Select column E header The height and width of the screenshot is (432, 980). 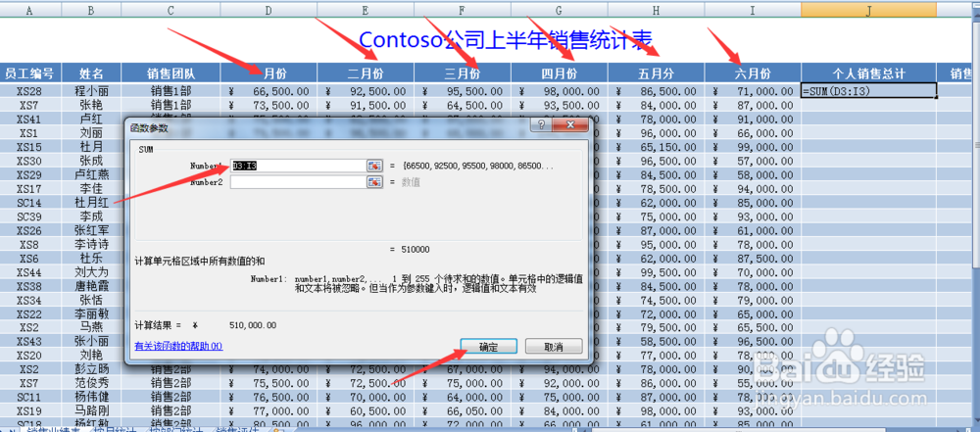click(x=365, y=10)
